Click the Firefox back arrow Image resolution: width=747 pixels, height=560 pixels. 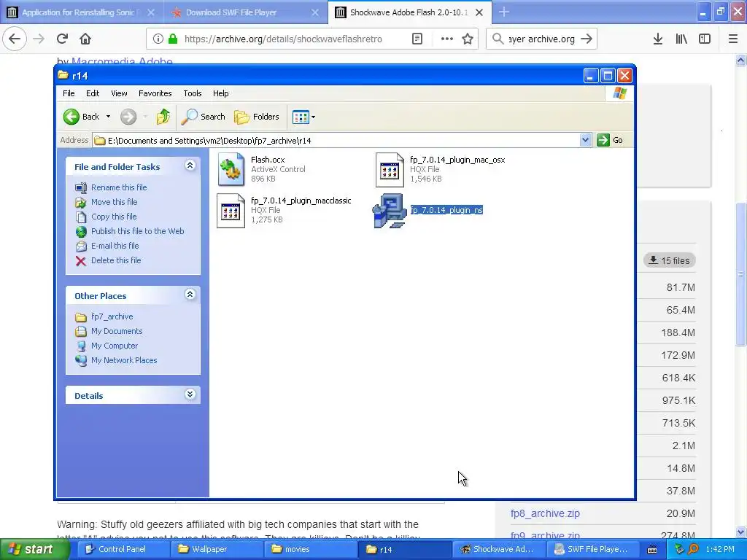coord(15,39)
